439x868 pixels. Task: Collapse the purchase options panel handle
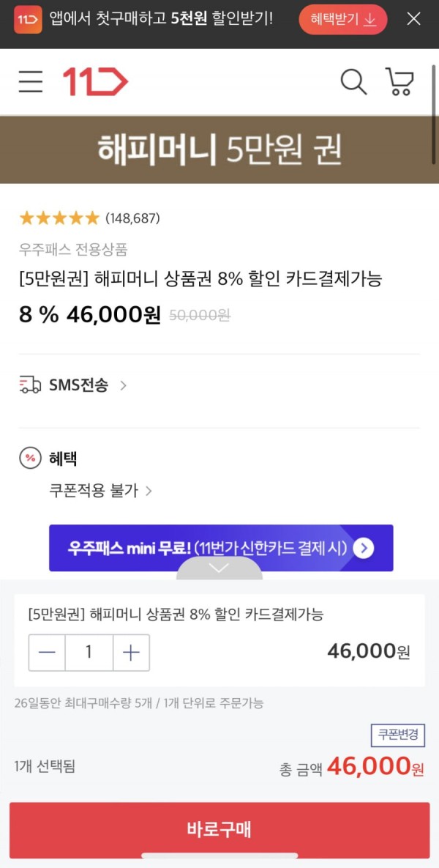pos(219,568)
